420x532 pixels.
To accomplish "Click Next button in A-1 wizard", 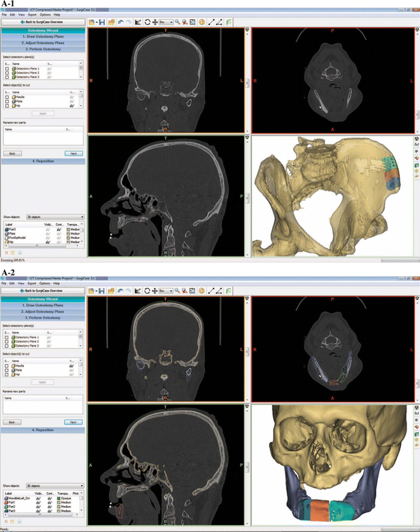I will click(74, 154).
